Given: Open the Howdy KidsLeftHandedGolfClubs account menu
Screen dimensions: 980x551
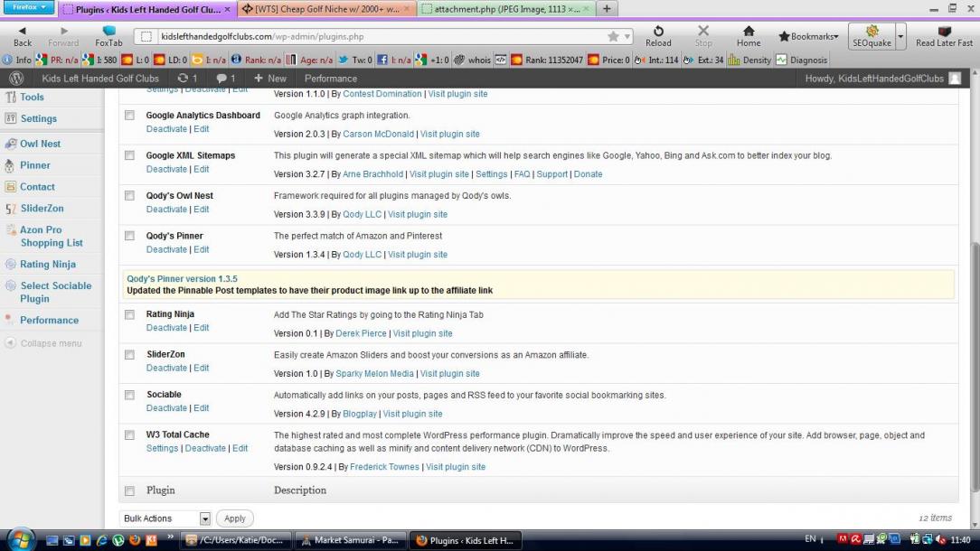Looking at the screenshot, I should (x=882, y=78).
